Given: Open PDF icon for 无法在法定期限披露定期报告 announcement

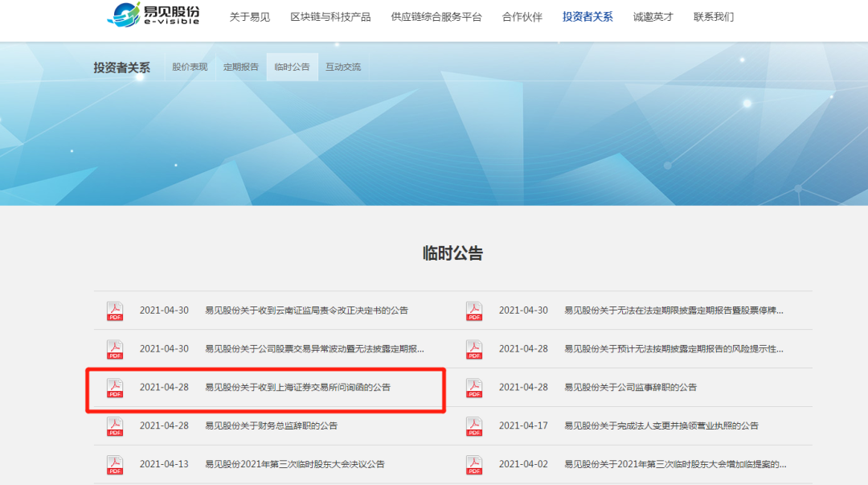Looking at the screenshot, I should tap(474, 311).
